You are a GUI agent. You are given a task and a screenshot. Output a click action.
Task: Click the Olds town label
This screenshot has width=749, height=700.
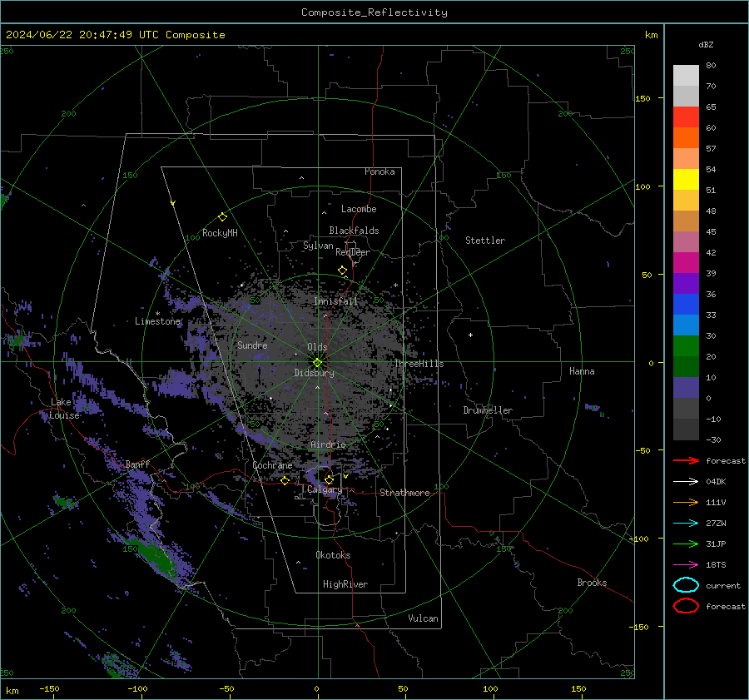pos(317,347)
